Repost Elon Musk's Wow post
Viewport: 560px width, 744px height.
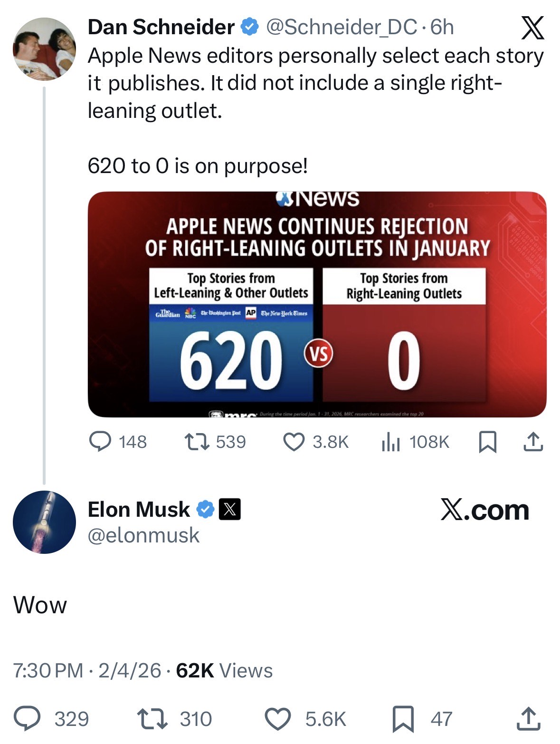point(152,718)
